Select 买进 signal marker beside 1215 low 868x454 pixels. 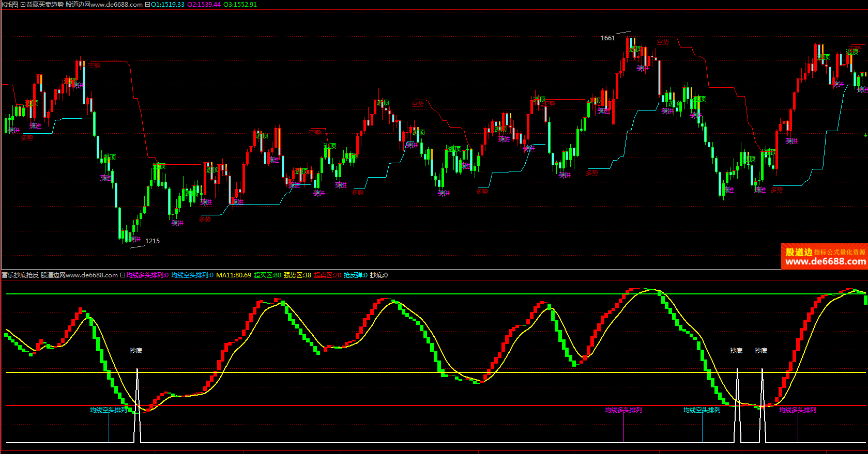coord(135,239)
